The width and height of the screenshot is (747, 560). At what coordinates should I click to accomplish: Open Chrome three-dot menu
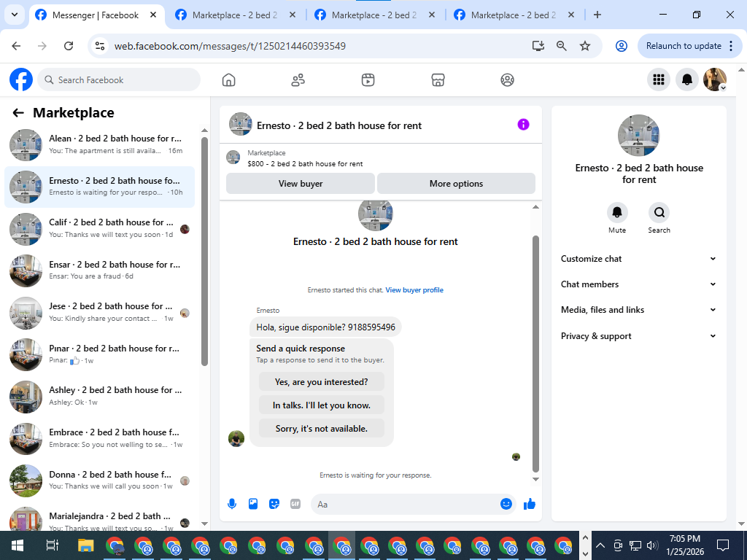pyautogui.click(x=731, y=46)
